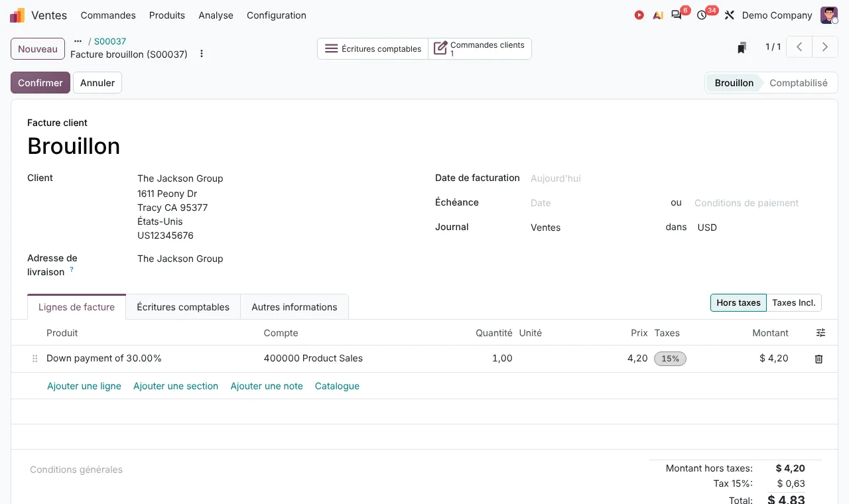
Task: Open the Écritures comptables smart button
Action: coord(373,48)
